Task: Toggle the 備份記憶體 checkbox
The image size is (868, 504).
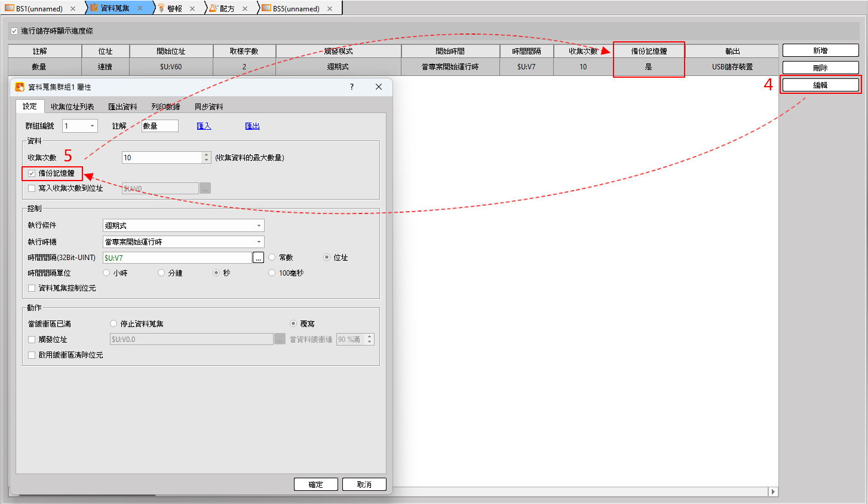Action: click(x=32, y=173)
